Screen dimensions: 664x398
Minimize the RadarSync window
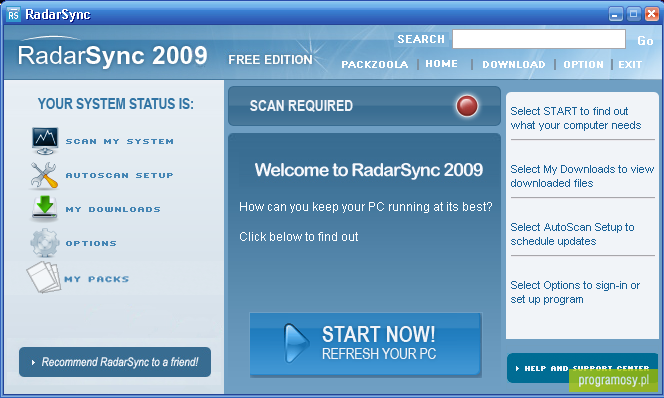pos(615,14)
